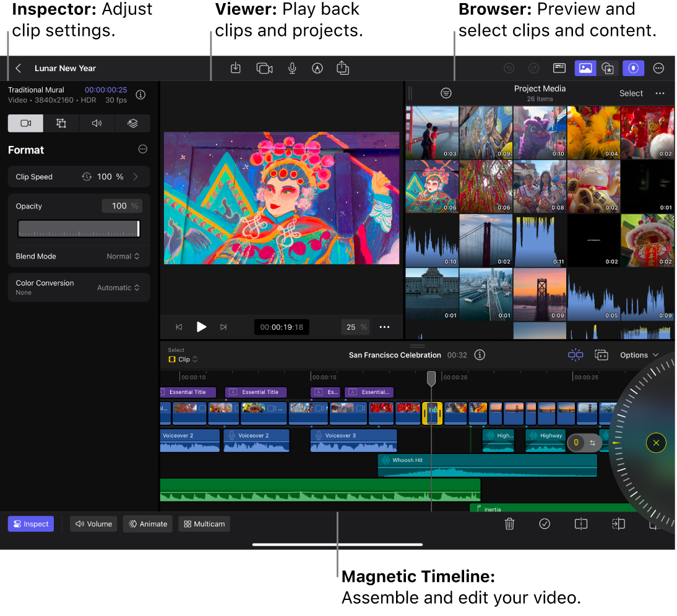Open the Color Conversion Automatic dropdown
Screen dimensions: 677x616
coord(118,288)
